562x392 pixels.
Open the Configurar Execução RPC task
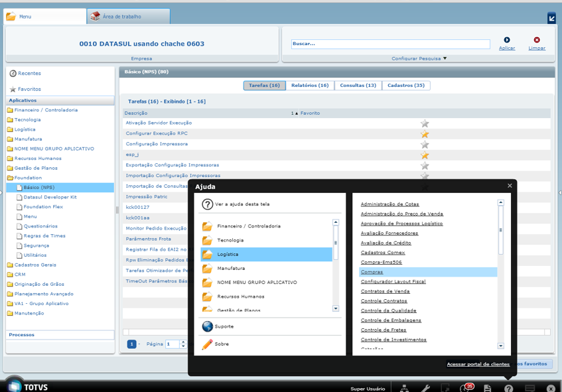coord(157,133)
